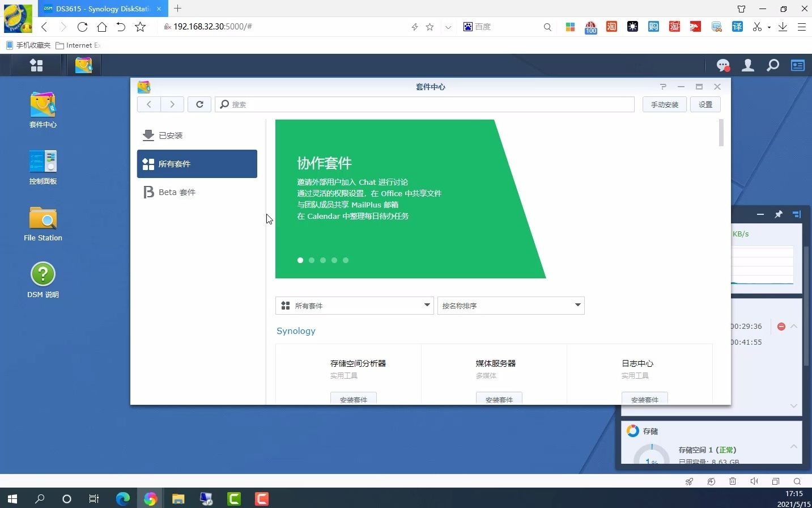The width and height of the screenshot is (812, 508).
Task: Open a new browser tab with plus button
Action: [177, 9]
